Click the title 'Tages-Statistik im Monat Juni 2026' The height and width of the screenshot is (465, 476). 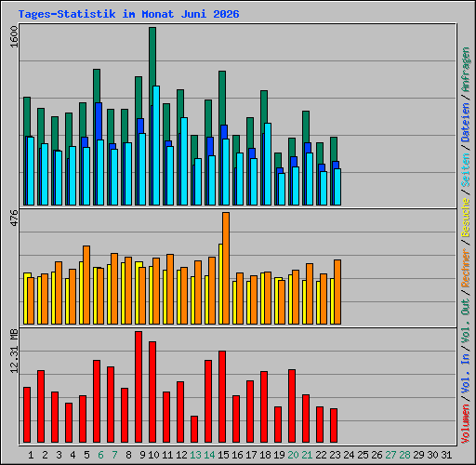[128, 14]
